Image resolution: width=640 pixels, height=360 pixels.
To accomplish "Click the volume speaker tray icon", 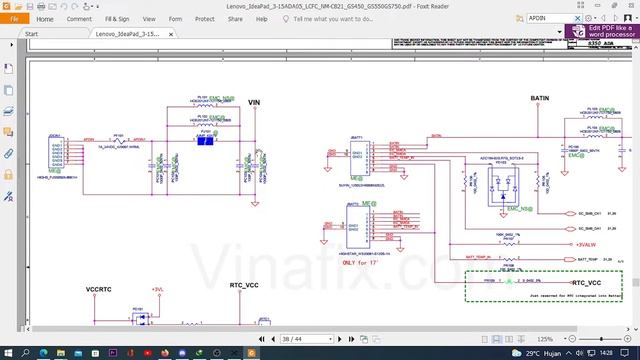I will [x=580, y=353].
